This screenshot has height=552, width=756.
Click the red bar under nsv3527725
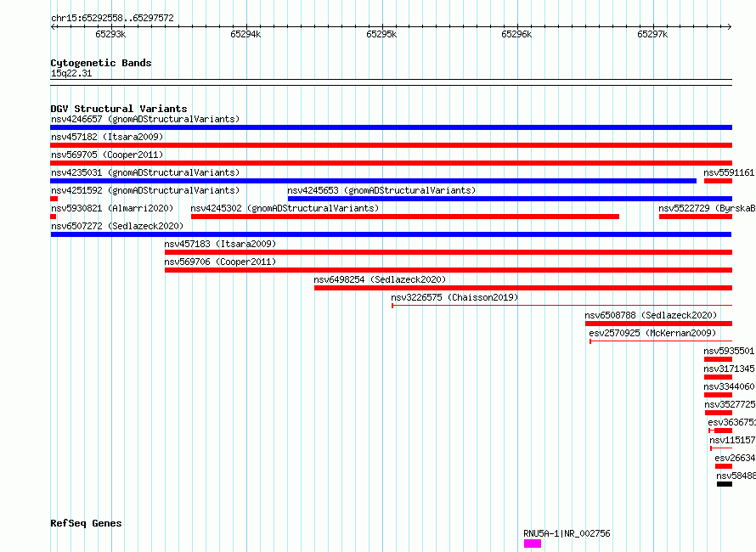tap(719, 413)
